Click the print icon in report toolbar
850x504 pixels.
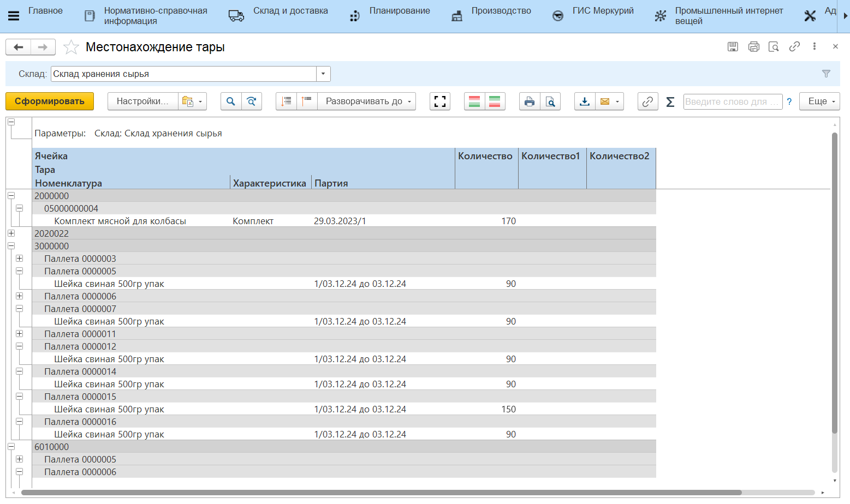tap(529, 101)
